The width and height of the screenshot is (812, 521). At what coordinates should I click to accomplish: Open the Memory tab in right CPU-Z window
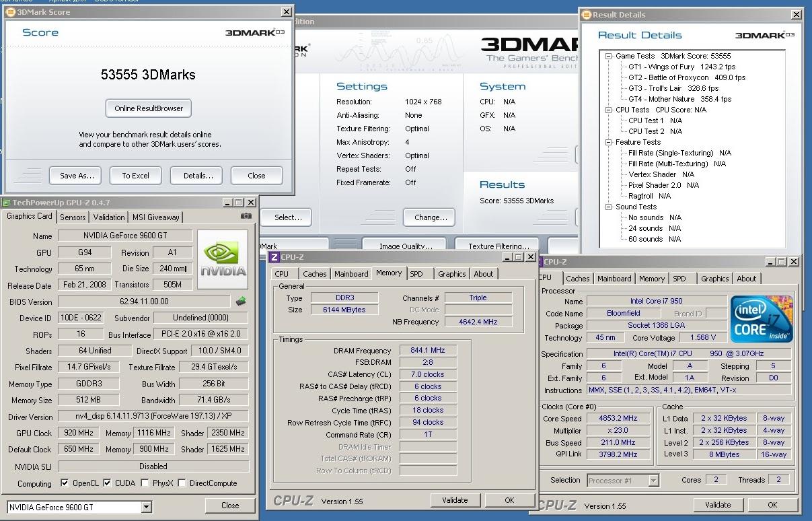coord(652,279)
